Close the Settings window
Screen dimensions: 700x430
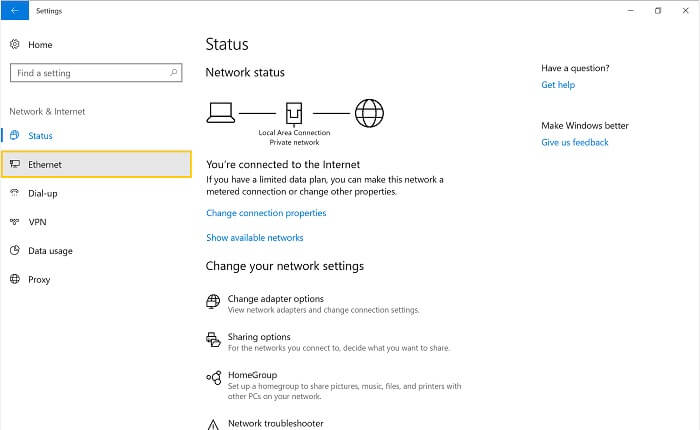(x=686, y=10)
